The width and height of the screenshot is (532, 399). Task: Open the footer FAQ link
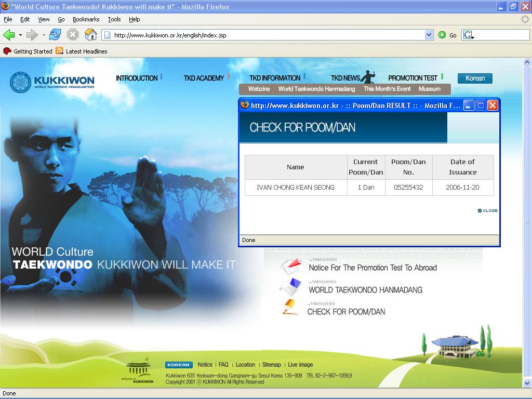coord(223,364)
